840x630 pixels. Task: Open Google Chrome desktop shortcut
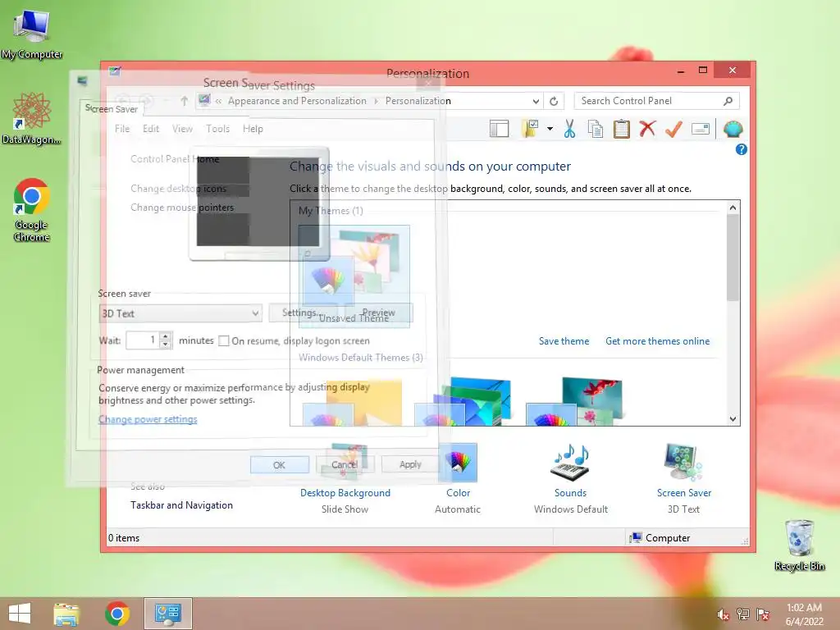(32, 209)
